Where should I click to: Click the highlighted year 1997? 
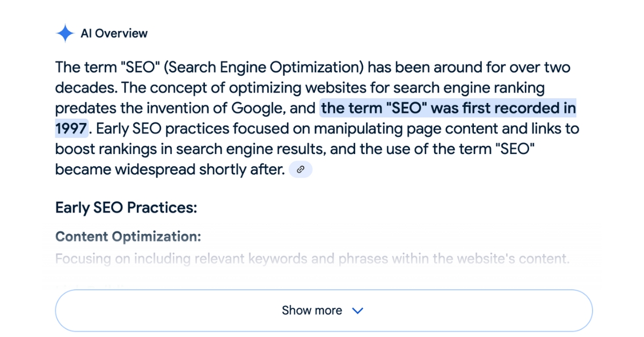pyautogui.click(x=71, y=129)
